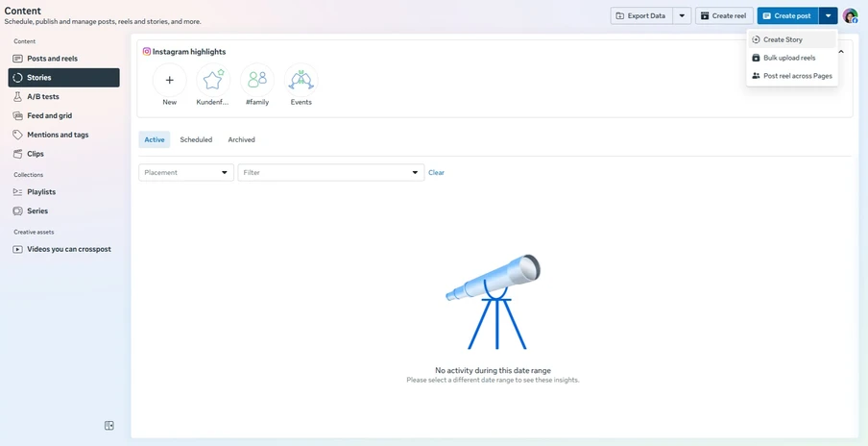Switch to the Archived tab
The image size is (868, 446).
pyautogui.click(x=241, y=140)
